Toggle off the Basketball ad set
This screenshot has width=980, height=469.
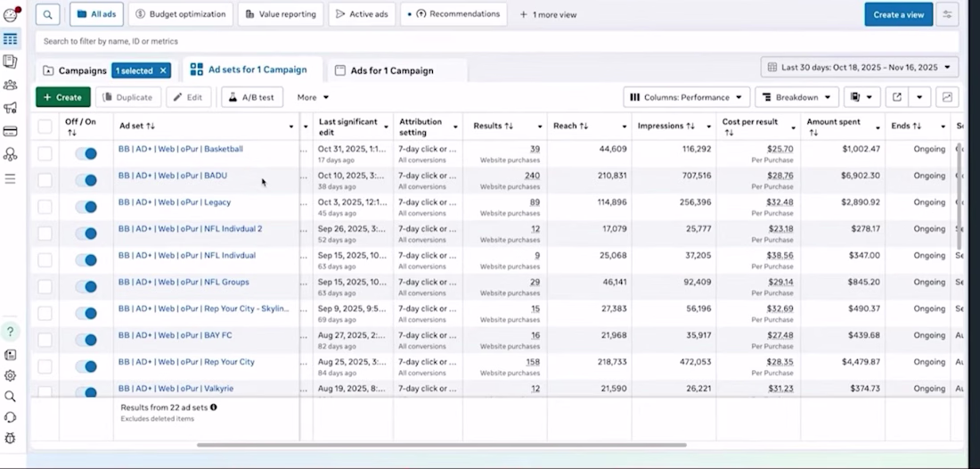tap(86, 154)
